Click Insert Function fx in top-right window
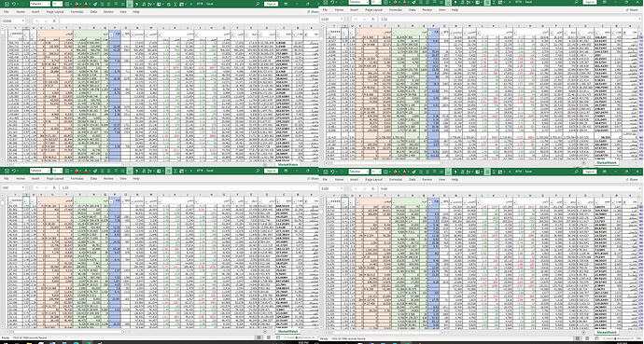The width and height of the screenshot is (644, 344). [373, 19]
